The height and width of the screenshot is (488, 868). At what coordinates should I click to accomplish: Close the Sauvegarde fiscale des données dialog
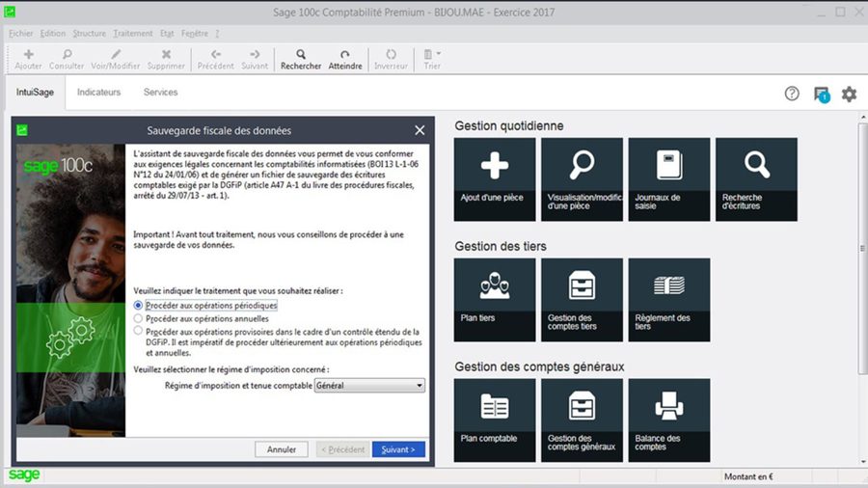click(420, 130)
